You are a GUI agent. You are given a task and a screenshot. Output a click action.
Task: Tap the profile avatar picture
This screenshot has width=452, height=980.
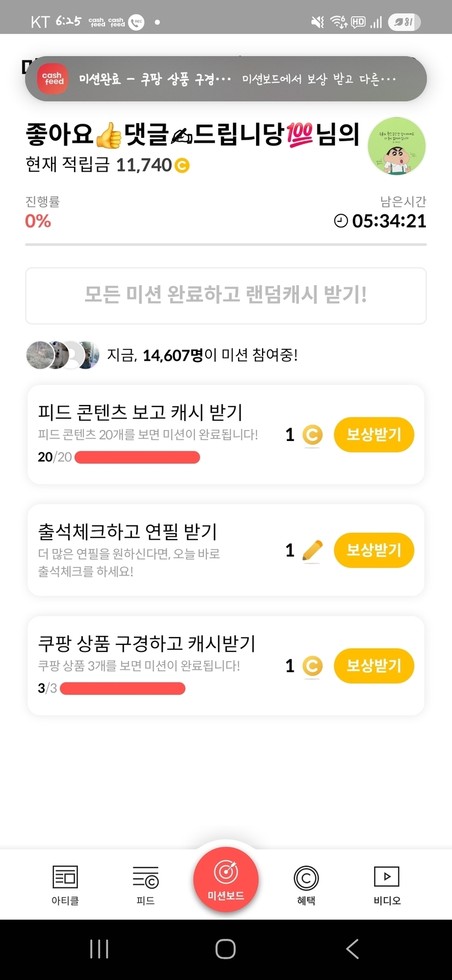tap(396, 146)
